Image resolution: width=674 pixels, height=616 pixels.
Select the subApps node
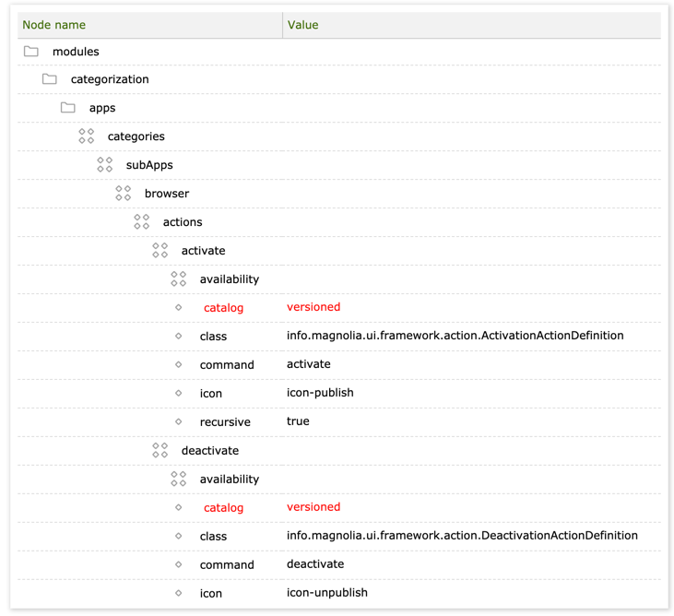pyautogui.click(x=149, y=165)
